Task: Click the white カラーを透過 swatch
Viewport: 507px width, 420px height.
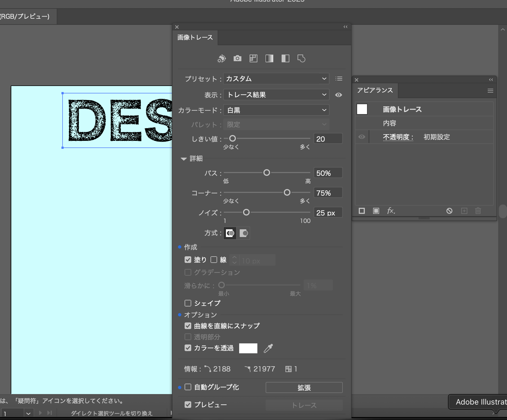Action: [x=248, y=348]
